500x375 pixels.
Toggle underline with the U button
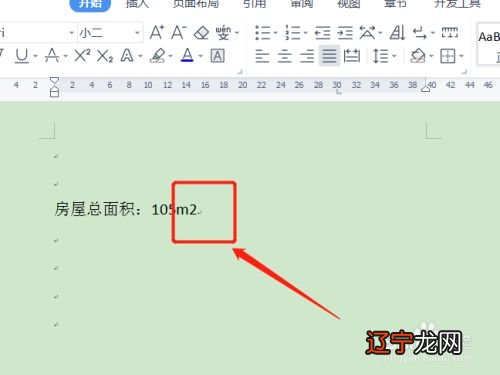point(22,56)
